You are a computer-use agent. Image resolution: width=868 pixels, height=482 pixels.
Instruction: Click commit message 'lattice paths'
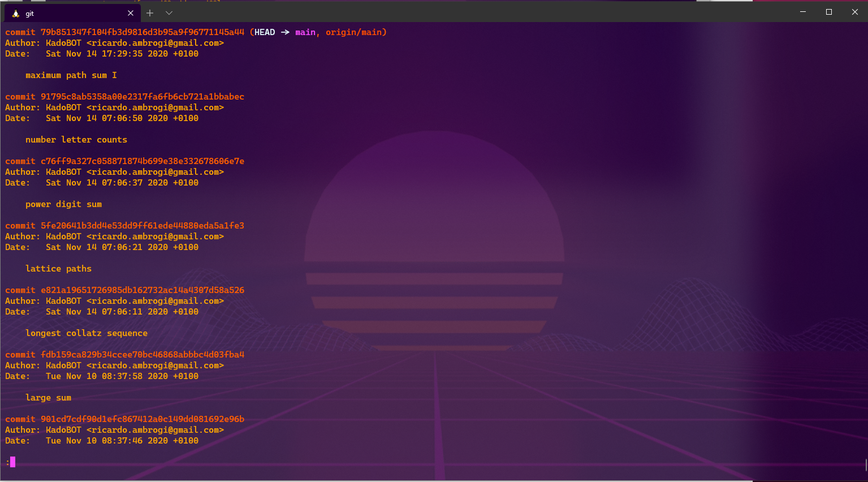pyautogui.click(x=59, y=269)
